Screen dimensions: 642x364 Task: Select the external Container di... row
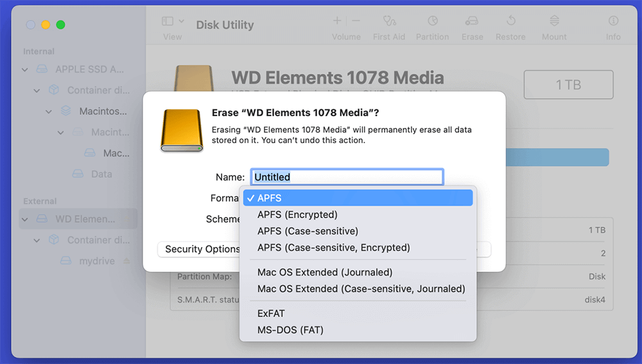click(78, 240)
